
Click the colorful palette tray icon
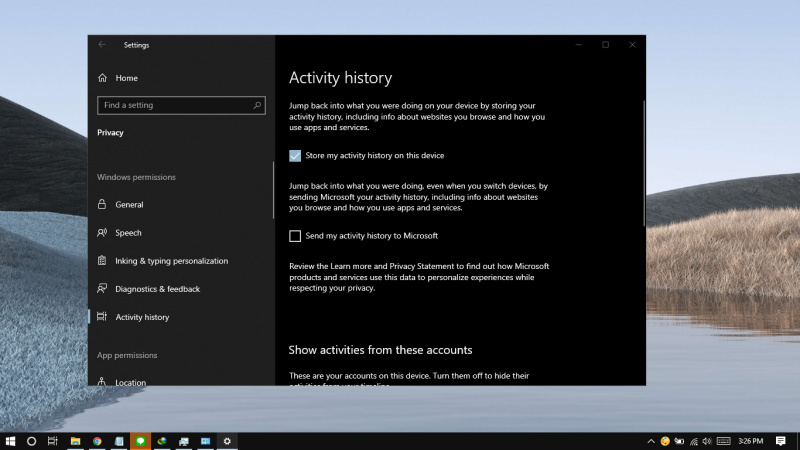click(665, 441)
